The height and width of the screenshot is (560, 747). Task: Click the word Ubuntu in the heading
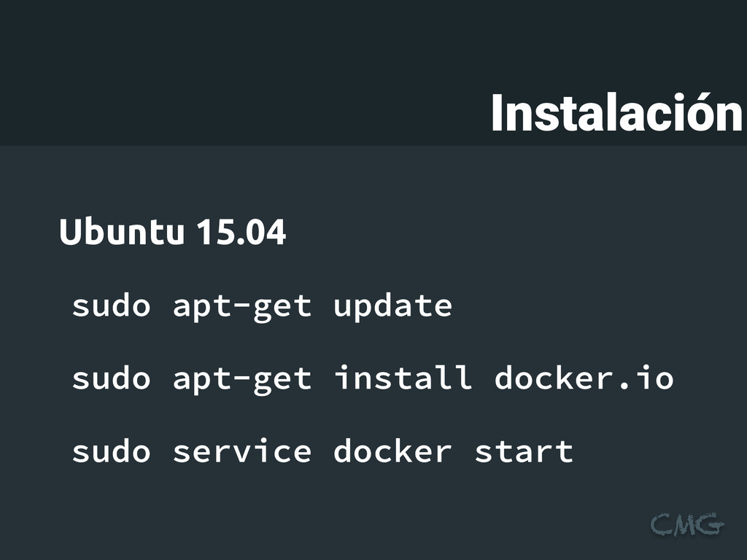click(122, 231)
